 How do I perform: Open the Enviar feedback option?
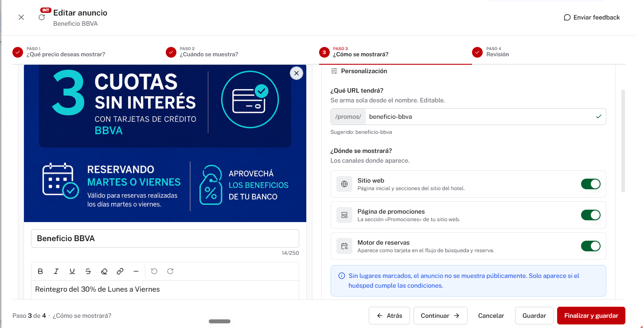tap(592, 17)
